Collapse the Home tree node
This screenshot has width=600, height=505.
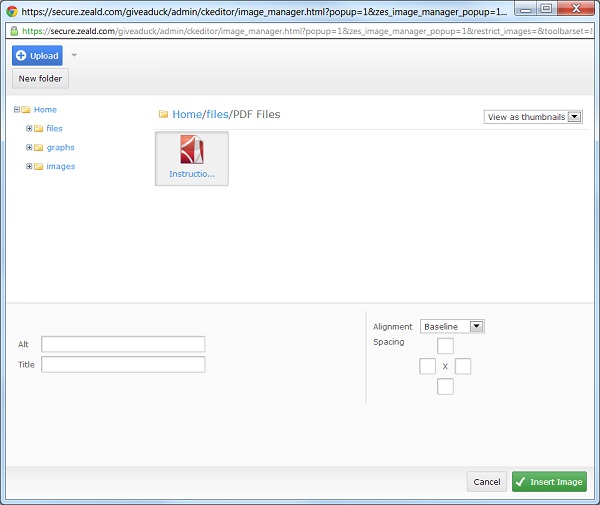pyautogui.click(x=16, y=109)
